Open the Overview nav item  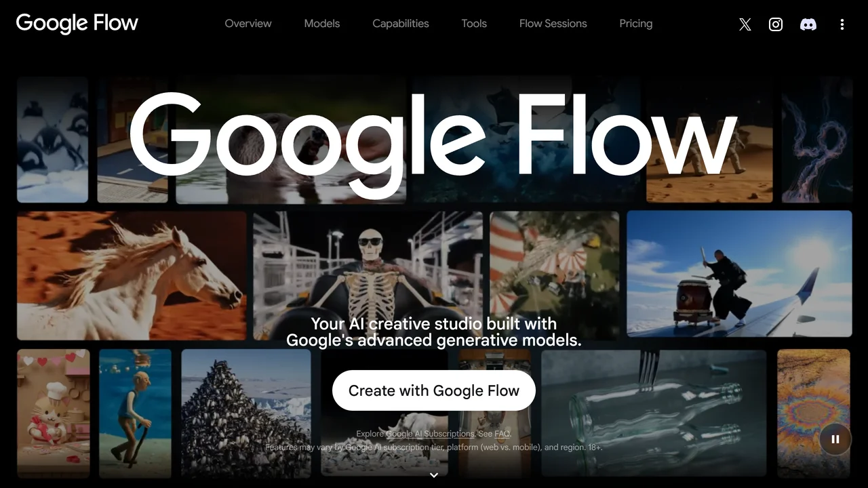pyautogui.click(x=248, y=23)
